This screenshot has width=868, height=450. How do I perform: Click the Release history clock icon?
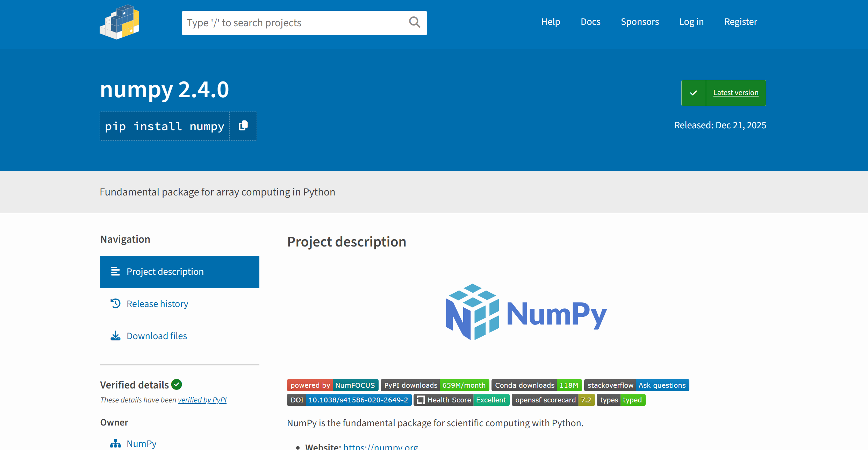pos(116,303)
